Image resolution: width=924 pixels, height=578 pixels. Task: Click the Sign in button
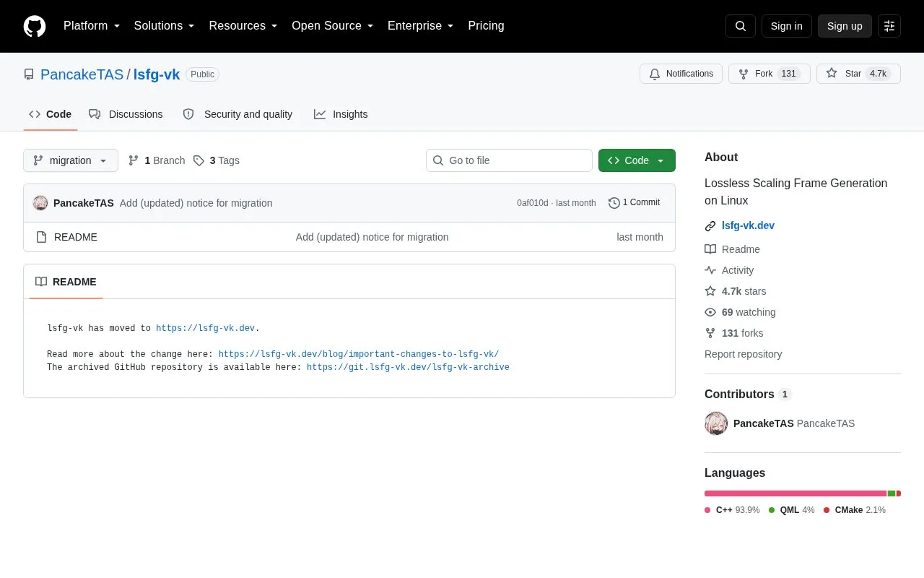click(x=786, y=26)
